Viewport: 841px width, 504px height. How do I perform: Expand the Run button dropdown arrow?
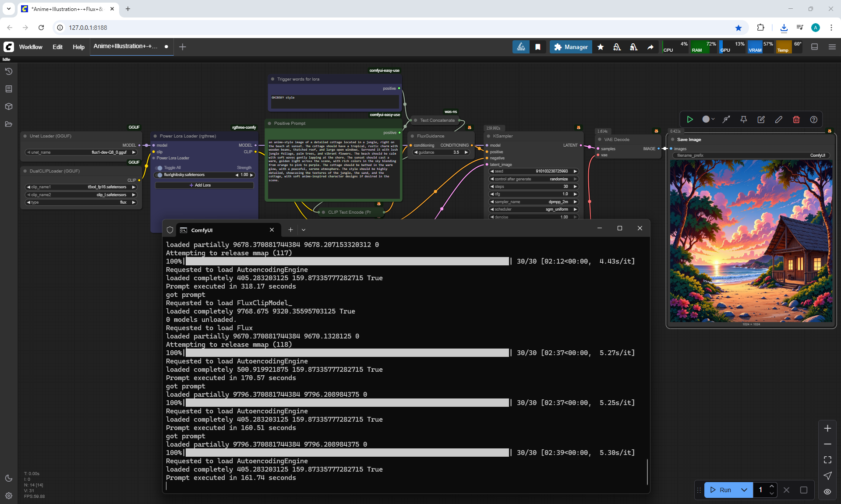[744, 490]
